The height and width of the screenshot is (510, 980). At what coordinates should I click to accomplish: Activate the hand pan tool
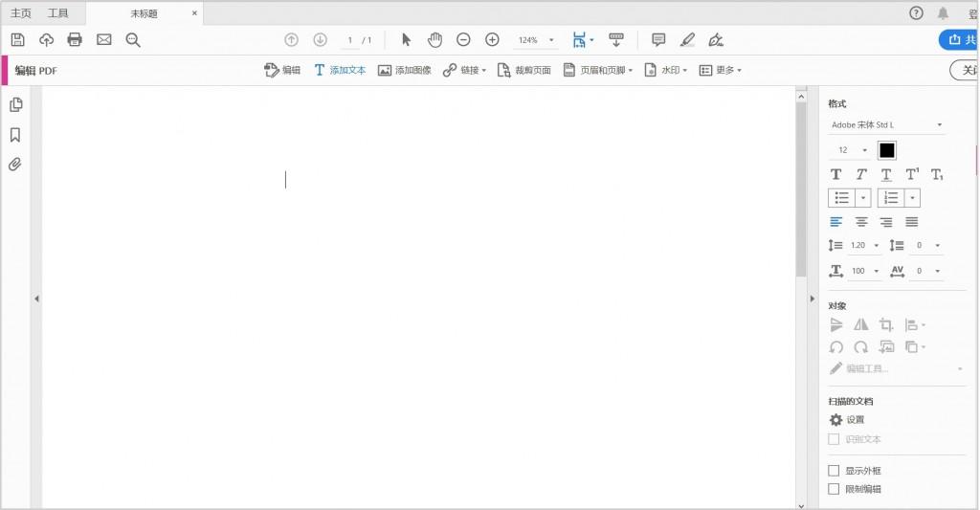coord(435,40)
